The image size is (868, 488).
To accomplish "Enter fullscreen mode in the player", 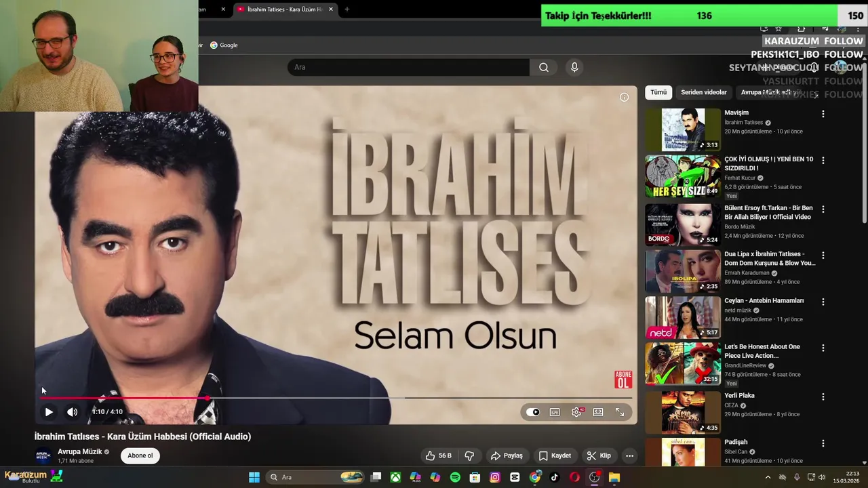I will (620, 412).
